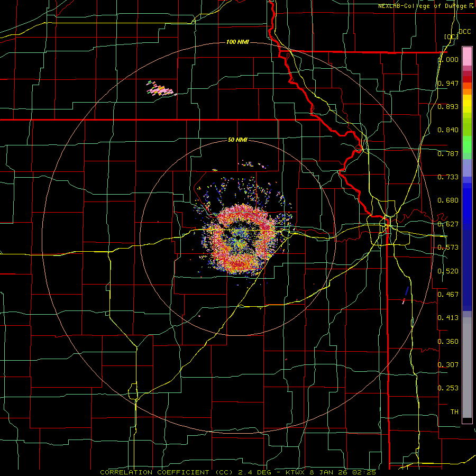476x476 pixels.
Task: Click the Correlation Coefficient caption at the bottom
Action: (x=238, y=472)
